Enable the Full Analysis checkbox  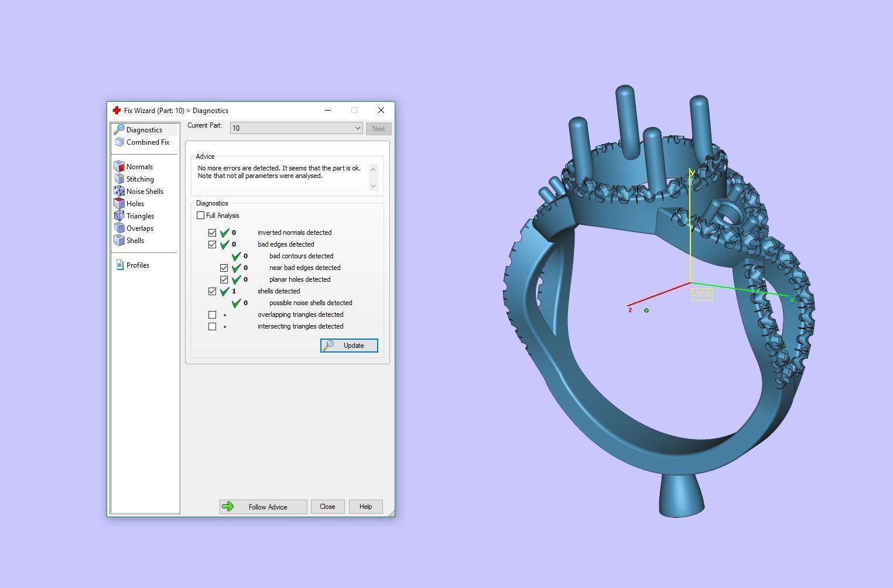click(201, 216)
